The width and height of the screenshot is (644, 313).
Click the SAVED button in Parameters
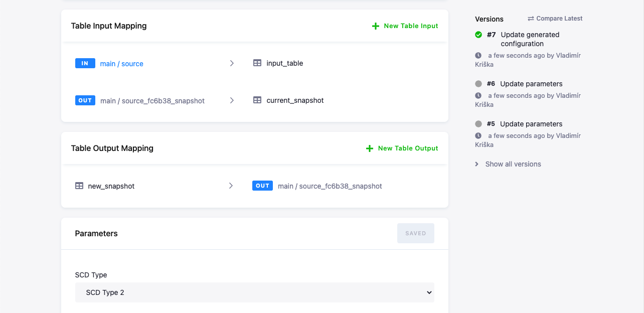click(x=416, y=233)
